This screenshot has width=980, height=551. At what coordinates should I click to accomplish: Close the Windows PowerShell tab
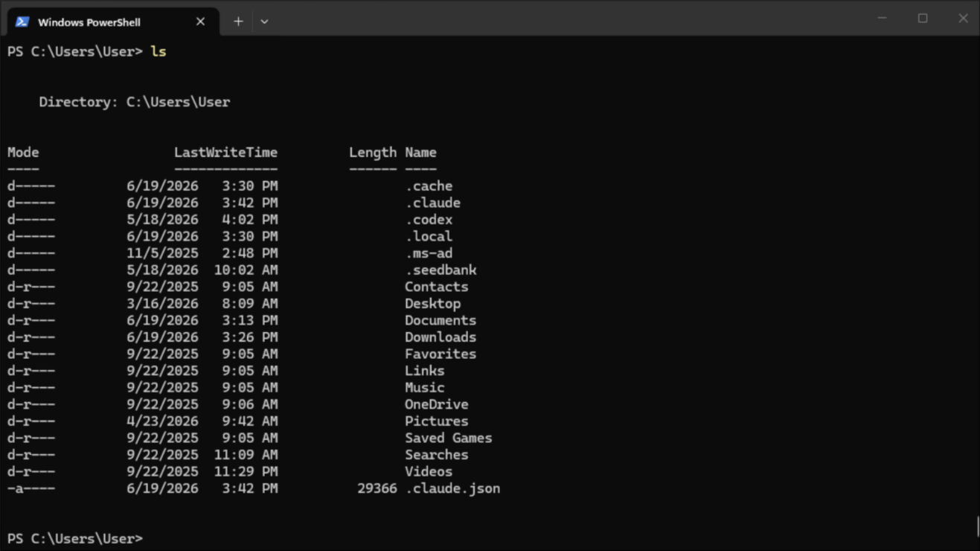coord(200,22)
